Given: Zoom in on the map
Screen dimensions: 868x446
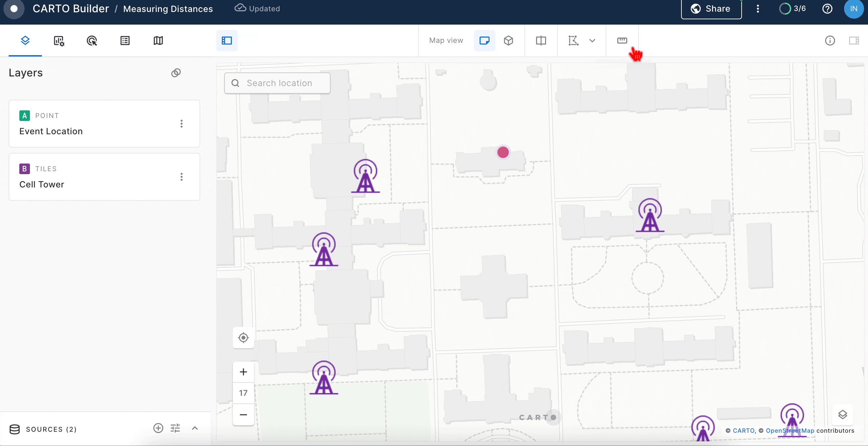Looking at the screenshot, I should 243,372.
